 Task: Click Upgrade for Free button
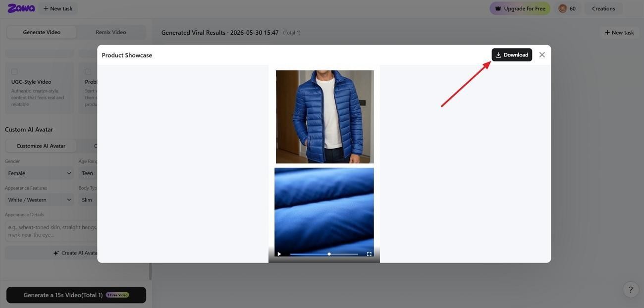click(x=520, y=8)
